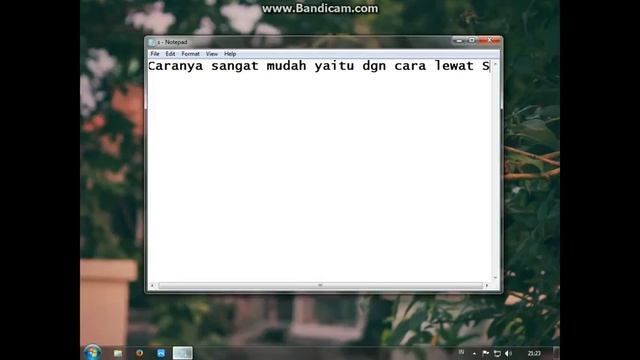Open the Edit menu in Notepad
The height and width of the screenshot is (360, 640).
click(x=170, y=54)
